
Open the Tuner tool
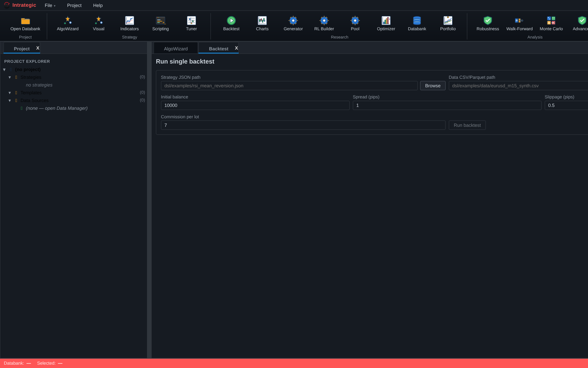pyautogui.click(x=191, y=24)
